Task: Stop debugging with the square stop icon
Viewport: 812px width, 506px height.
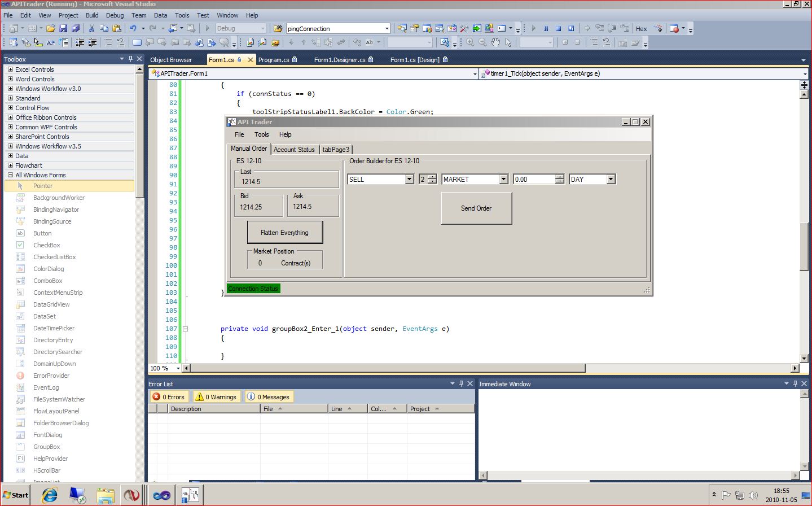Action: point(559,28)
